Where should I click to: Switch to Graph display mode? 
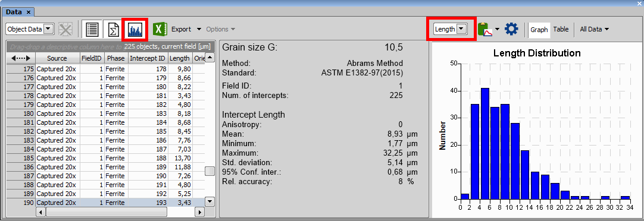[x=539, y=30]
